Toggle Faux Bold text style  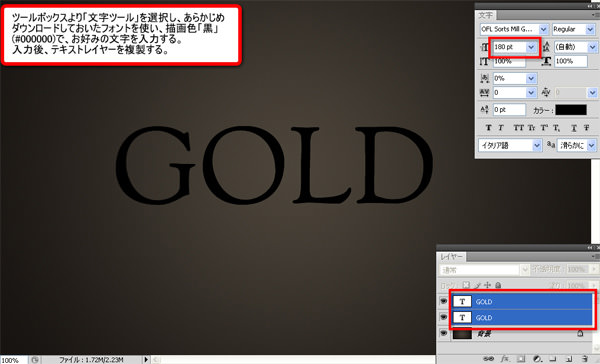tap(488, 128)
